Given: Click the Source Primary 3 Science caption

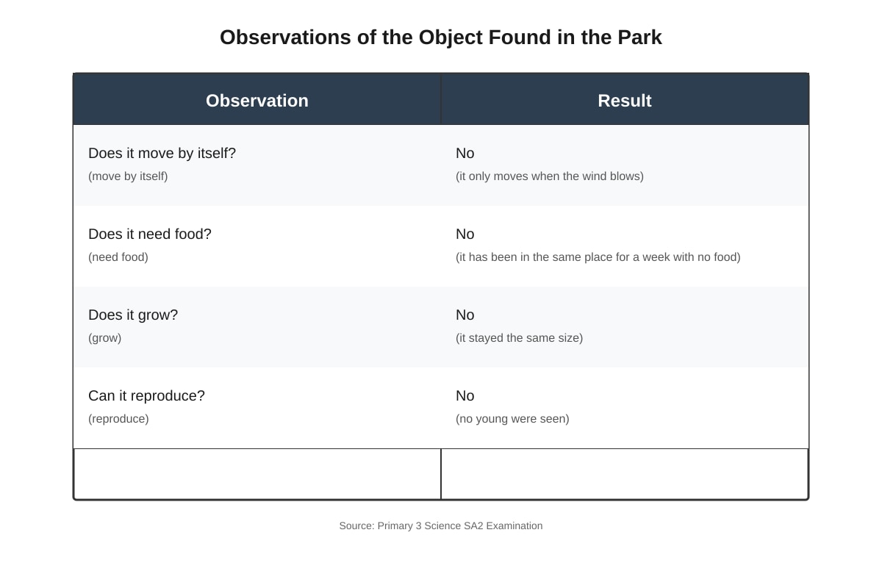Looking at the screenshot, I should (x=441, y=526).
